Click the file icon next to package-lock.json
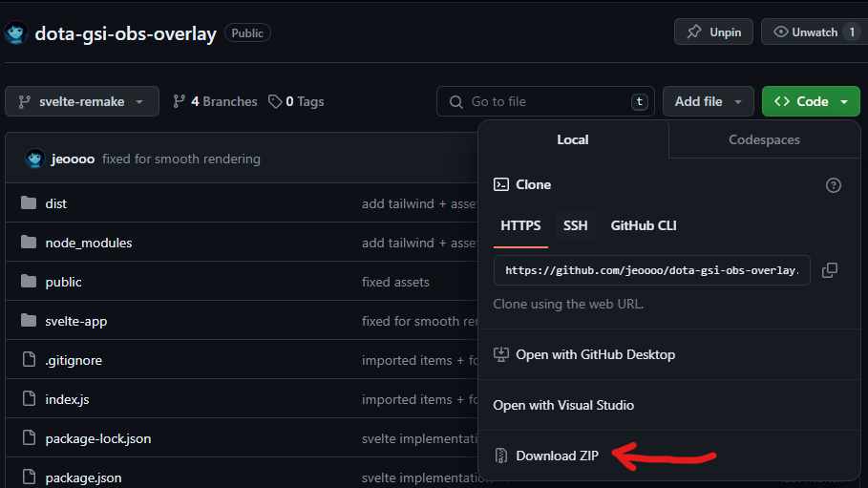The image size is (868, 488). pos(29,438)
